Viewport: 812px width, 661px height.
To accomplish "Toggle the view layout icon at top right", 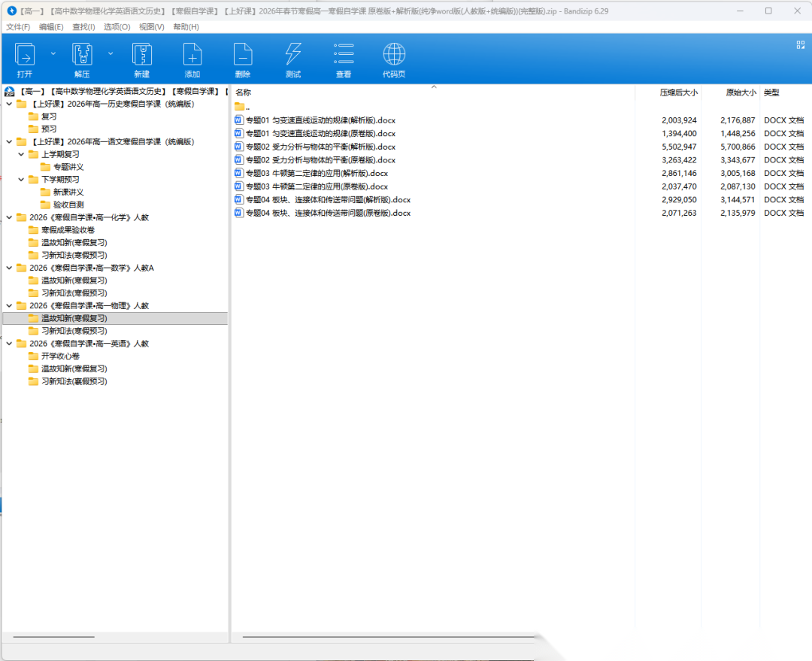I will pyautogui.click(x=801, y=45).
